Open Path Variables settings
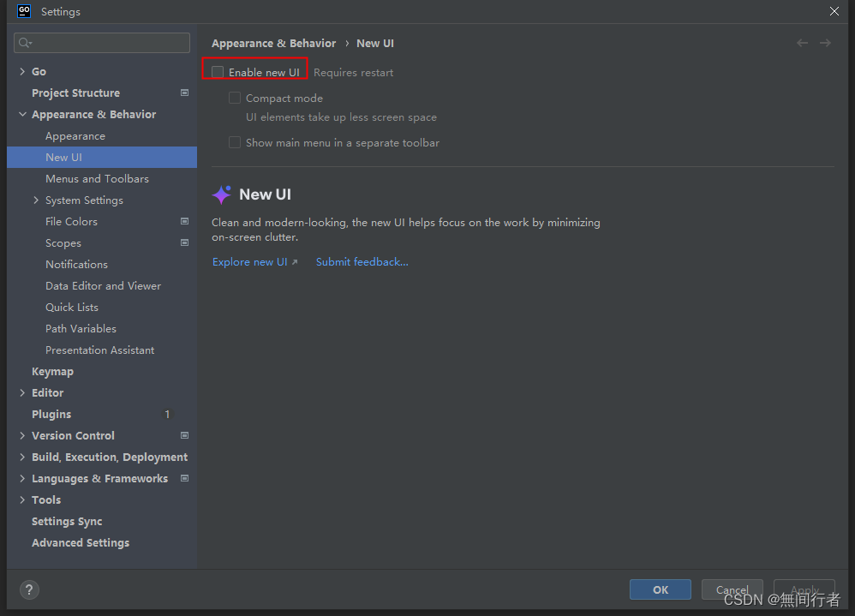 pos(81,329)
